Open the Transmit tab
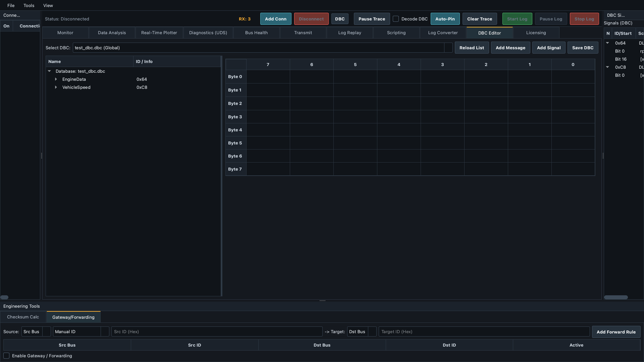Viewport: 644px width, 362px height. tap(303, 33)
